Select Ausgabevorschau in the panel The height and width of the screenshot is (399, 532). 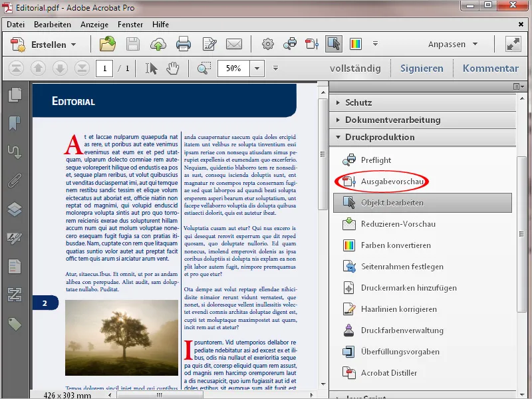pyautogui.click(x=422, y=181)
